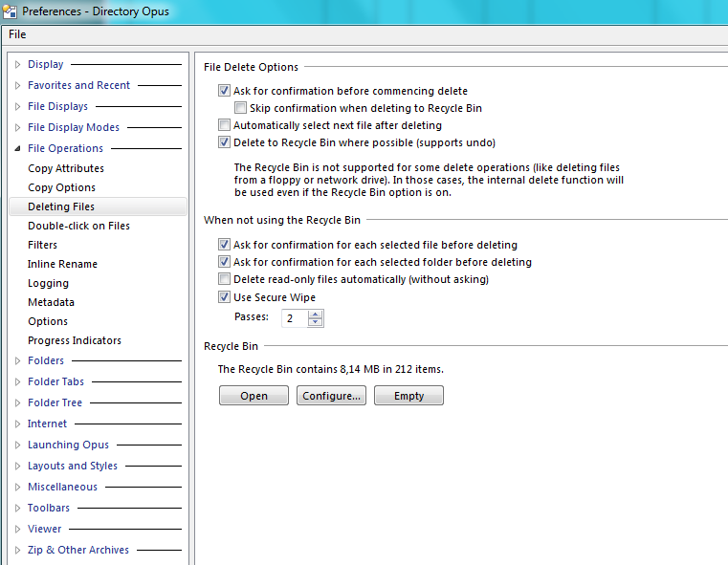Screen dimensions: 728x565
Task: Expand the Zip & Other Archives category
Action: point(17,550)
